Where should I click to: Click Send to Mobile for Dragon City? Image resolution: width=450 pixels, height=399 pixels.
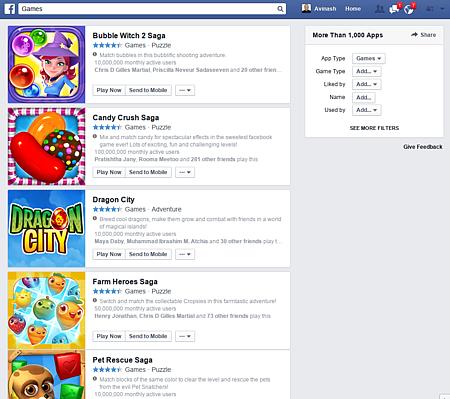tap(148, 254)
